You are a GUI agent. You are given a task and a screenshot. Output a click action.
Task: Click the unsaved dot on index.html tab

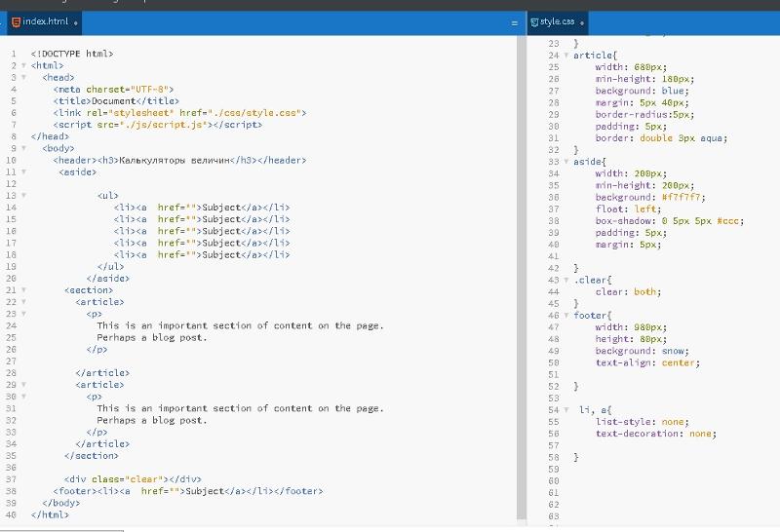[76, 22]
